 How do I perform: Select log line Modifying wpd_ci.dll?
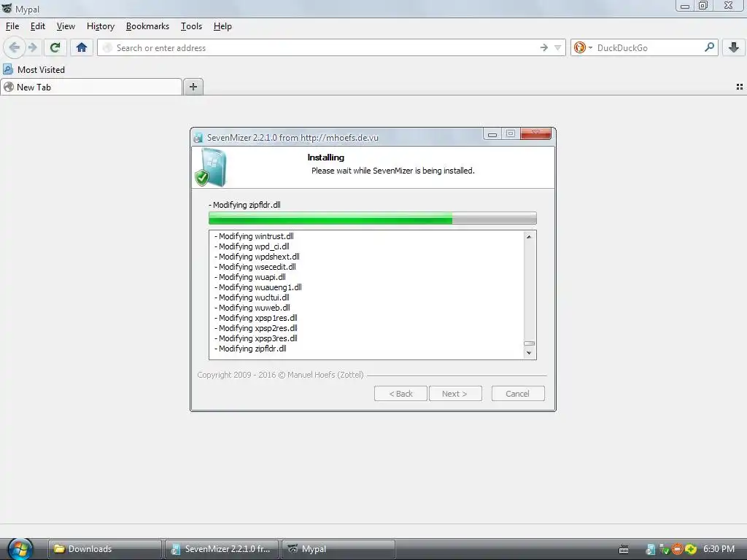(x=252, y=246)
